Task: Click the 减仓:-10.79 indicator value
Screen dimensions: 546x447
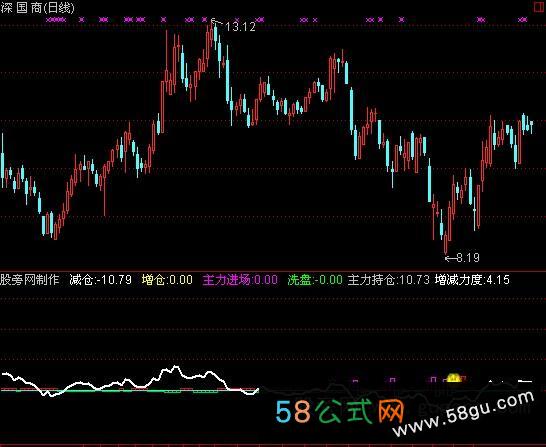Action: [101, 280]
